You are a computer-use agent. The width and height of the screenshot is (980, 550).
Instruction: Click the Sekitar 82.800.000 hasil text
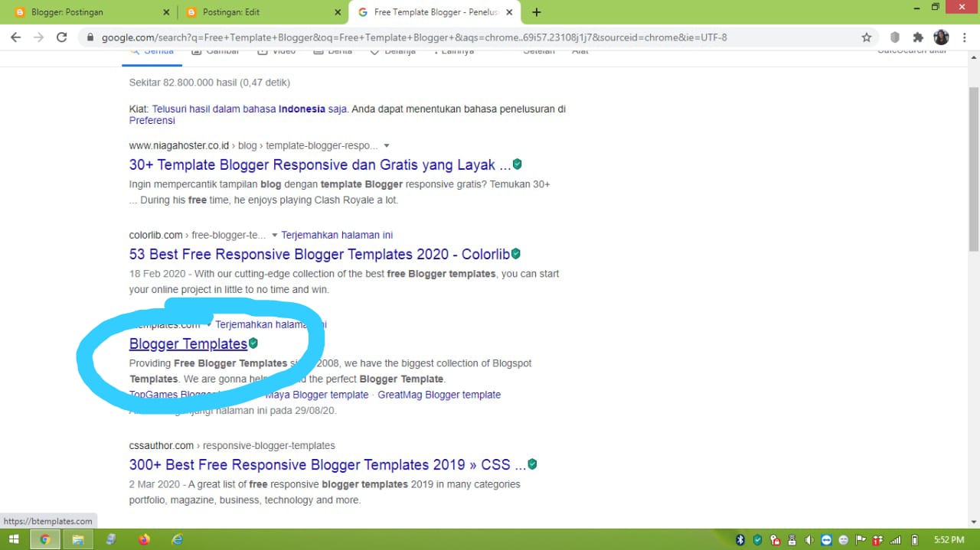point(210,82)
